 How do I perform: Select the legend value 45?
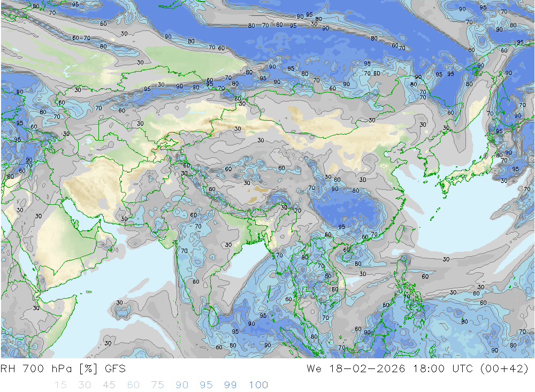pyautogui.click(x=109, y=385)
